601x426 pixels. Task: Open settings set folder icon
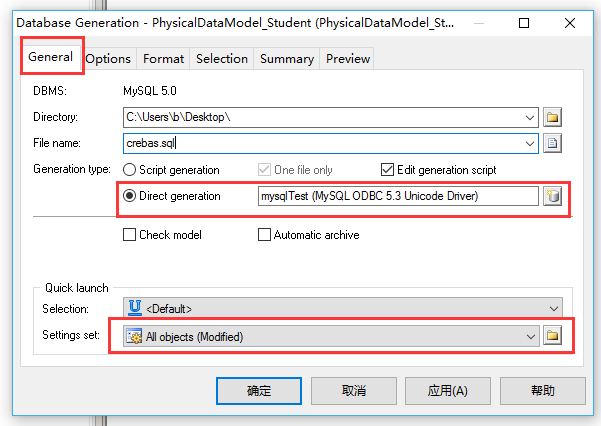point(552,336)
